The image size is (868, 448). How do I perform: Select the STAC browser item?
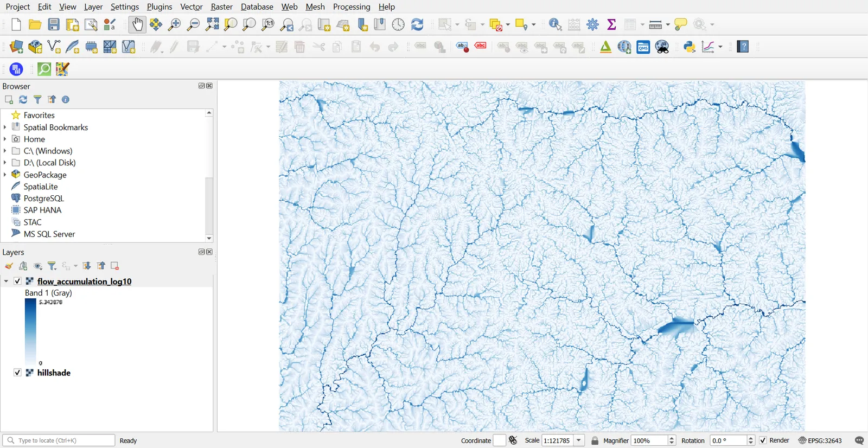(x=33, y=222)
